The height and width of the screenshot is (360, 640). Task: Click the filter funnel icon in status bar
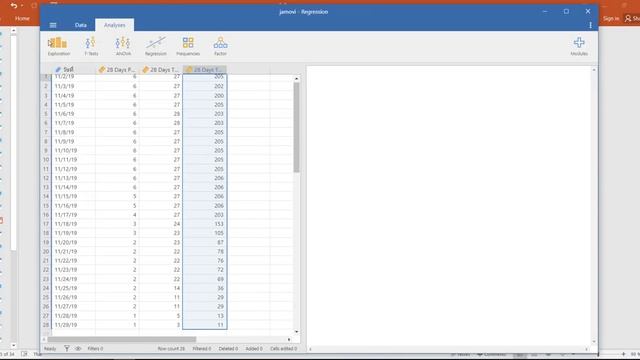[67, 348]
